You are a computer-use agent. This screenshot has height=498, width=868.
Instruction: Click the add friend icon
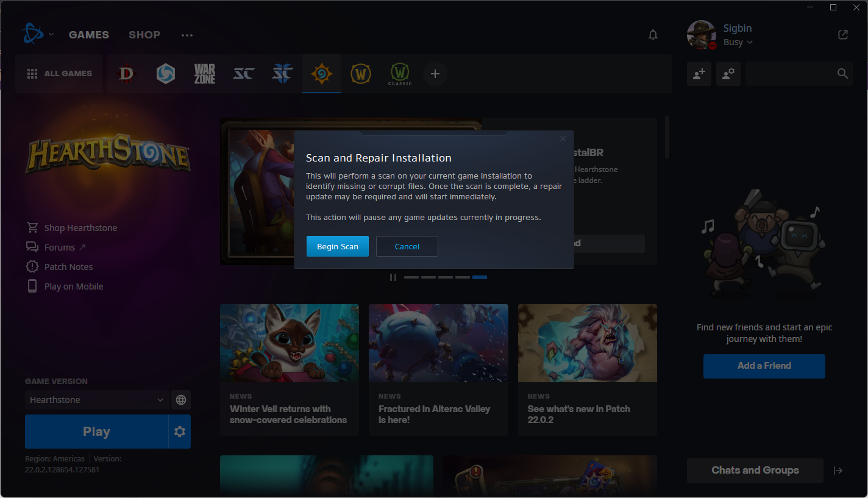699,74
